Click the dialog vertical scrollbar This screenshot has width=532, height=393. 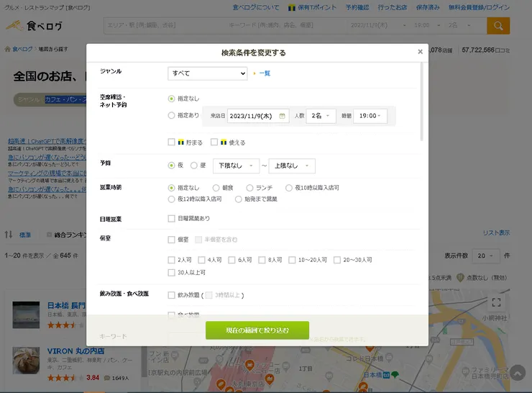click(x=422, y=101)
